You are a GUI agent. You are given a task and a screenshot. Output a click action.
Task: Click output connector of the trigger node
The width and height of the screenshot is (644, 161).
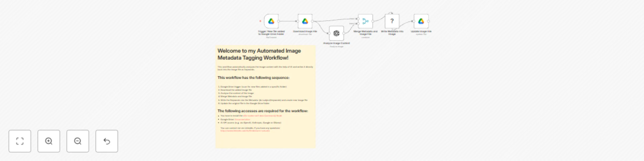pyautogui.click(x=279, y=21)
